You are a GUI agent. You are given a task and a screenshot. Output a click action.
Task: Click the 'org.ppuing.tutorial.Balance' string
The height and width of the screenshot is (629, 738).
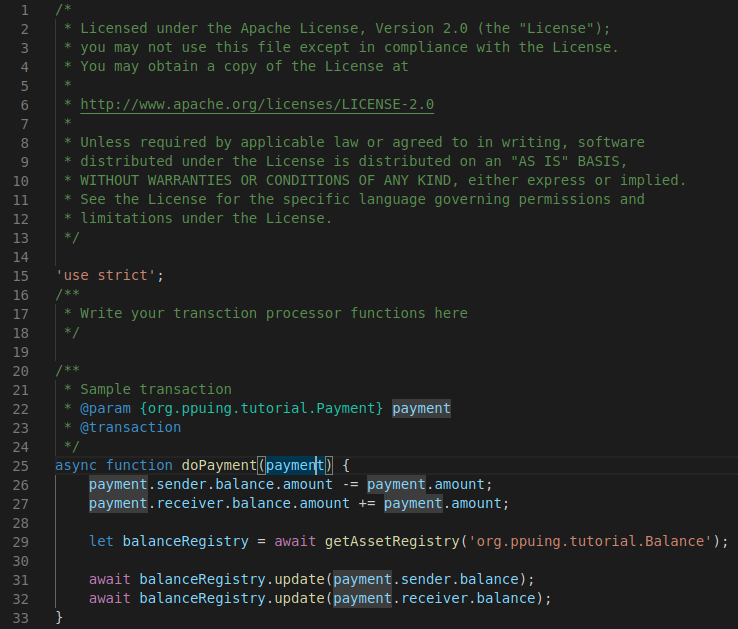[591, 541]
